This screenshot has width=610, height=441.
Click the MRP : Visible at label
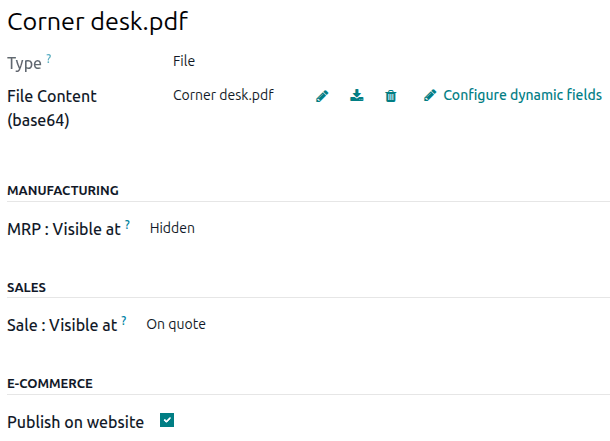pos(64,229)
